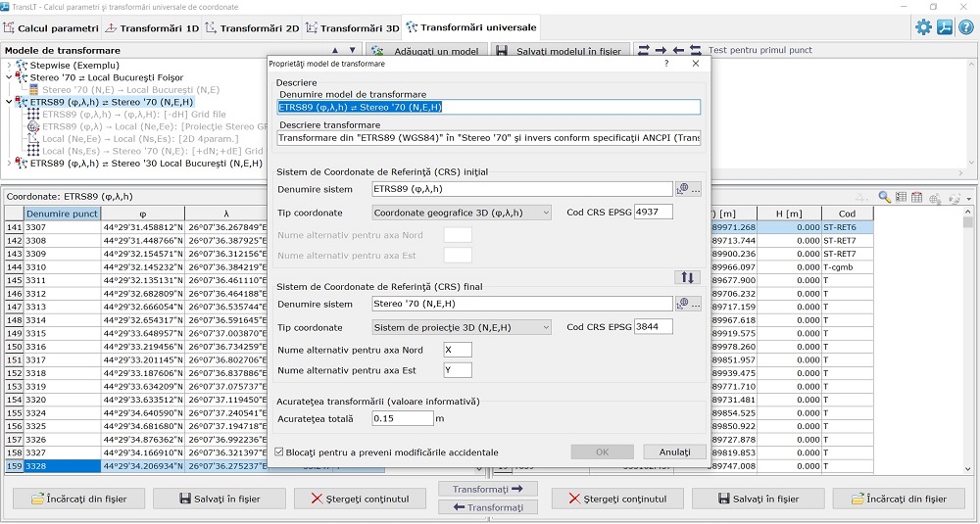Click the Cod CRS EPSG field showing 3844

pos(653,326)
